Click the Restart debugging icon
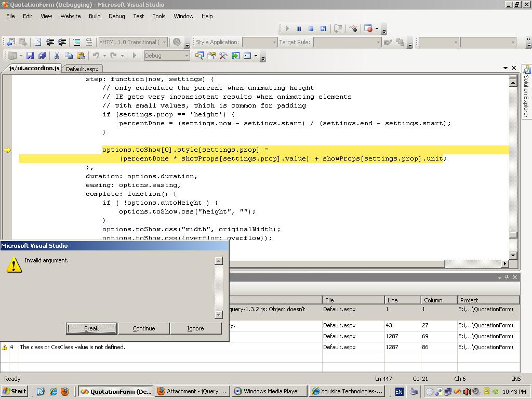532x399 pixels. pos(323,29)
